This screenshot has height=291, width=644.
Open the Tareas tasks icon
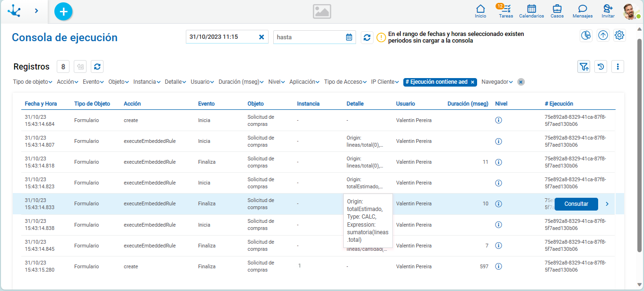[506, 11]
